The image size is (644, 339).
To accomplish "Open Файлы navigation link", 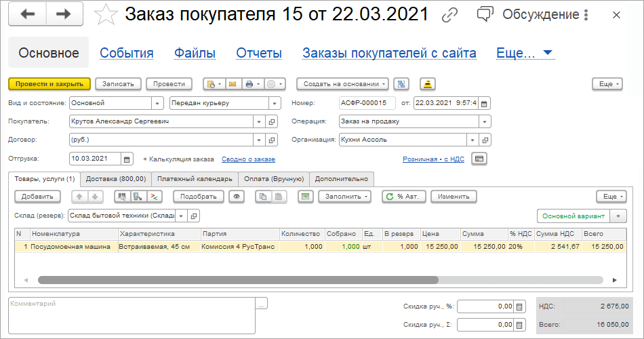I will (195, 53).
